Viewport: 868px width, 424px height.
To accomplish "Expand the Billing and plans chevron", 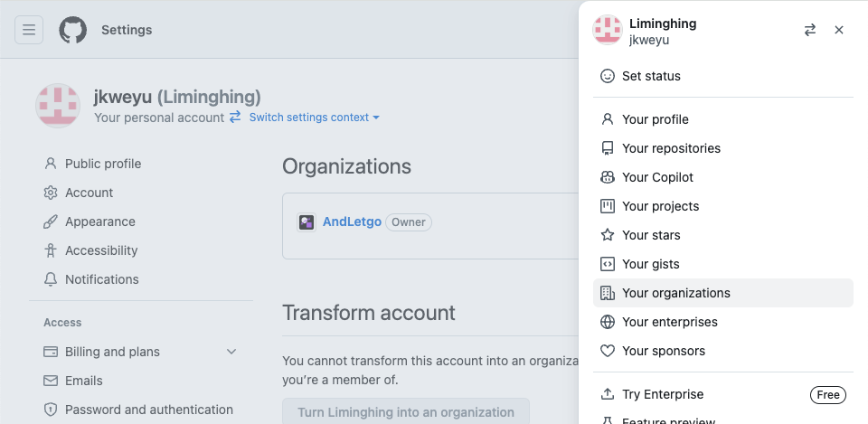I will (x=231, y=352).
